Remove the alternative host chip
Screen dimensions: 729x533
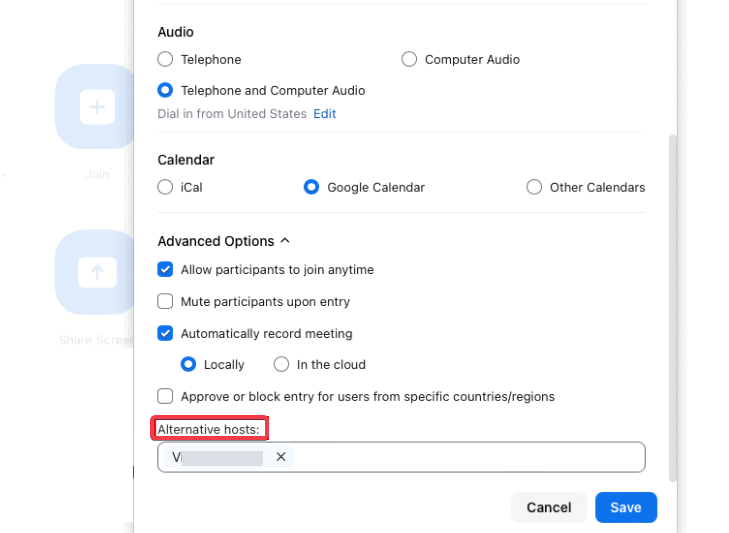(x=281, y=457)
